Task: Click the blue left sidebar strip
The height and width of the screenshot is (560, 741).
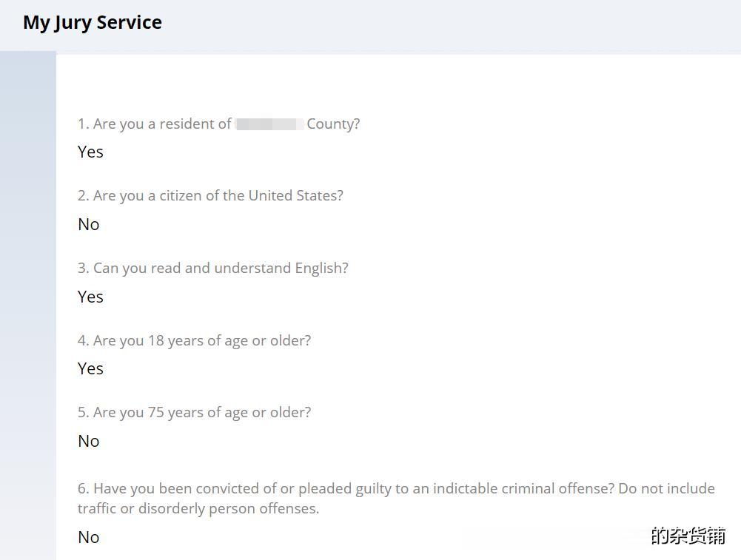Action: [x=28, y=306]
